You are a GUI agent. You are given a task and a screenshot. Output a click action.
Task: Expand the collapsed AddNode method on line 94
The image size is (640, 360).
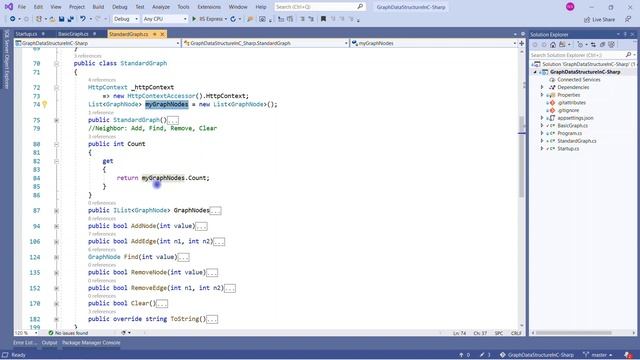[x=56, y=226]
